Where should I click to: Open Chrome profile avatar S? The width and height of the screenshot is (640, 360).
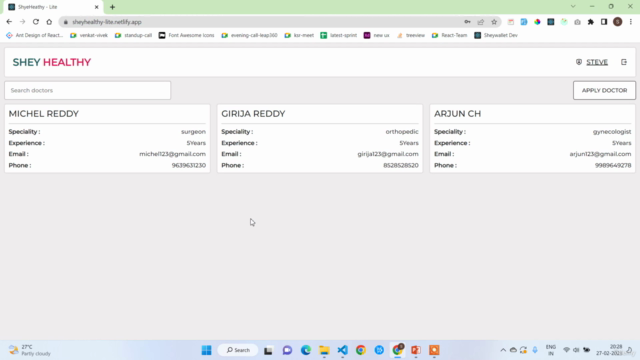coord(618,22)
